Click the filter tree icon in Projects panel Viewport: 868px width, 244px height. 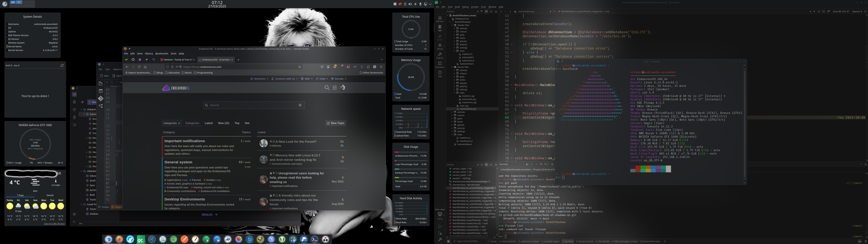pyautogui.click(x=481, y=12)
